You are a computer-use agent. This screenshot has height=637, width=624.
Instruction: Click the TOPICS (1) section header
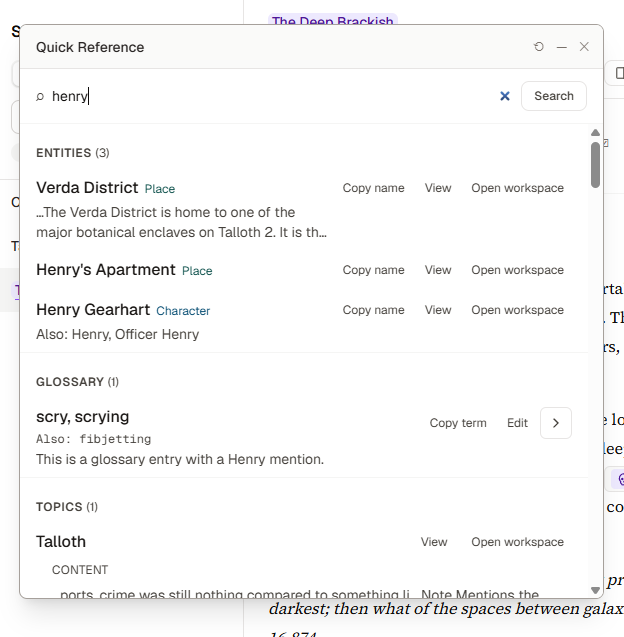(x=67, y=507)
